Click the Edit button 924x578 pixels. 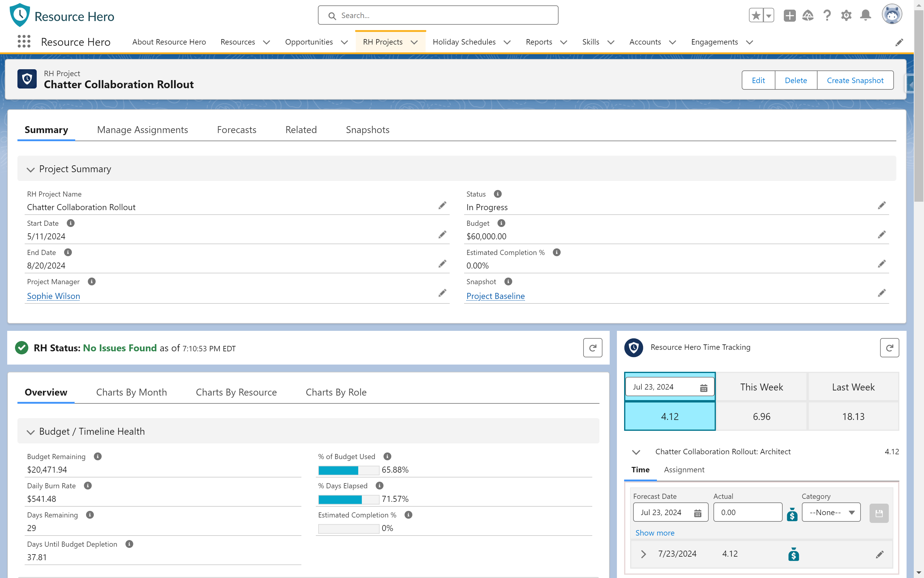(758, 80)
